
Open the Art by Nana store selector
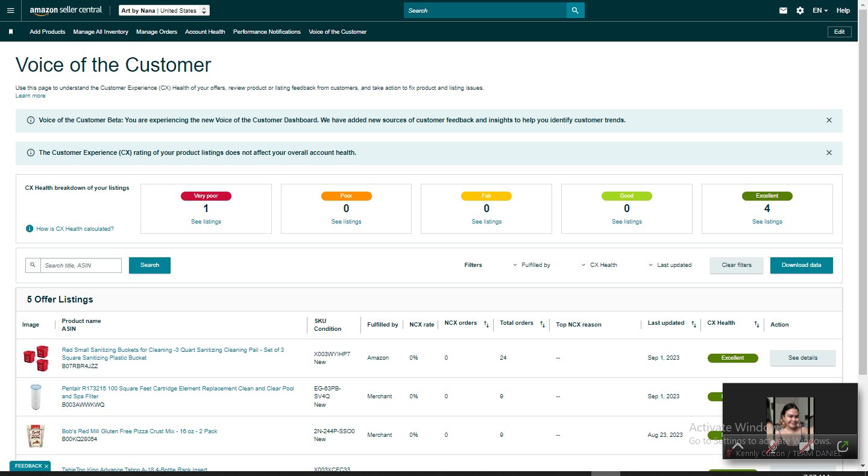(164, 11)
